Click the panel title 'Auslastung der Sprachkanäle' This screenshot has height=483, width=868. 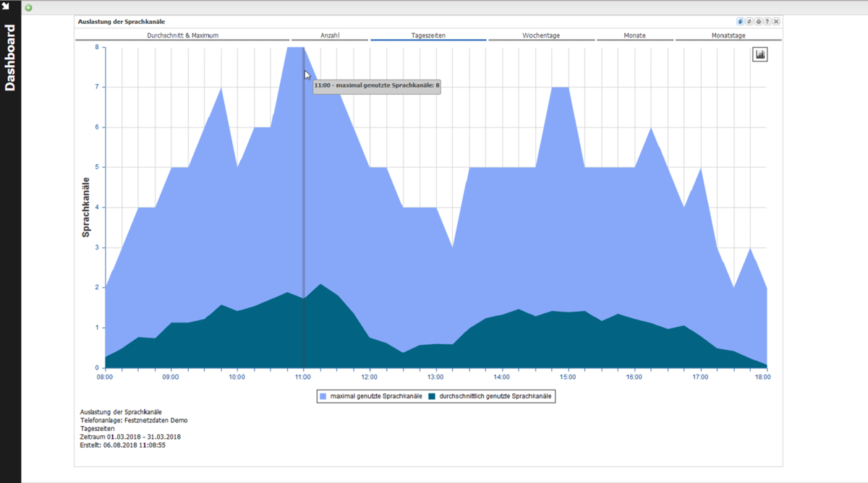click(x=122, y=22)
